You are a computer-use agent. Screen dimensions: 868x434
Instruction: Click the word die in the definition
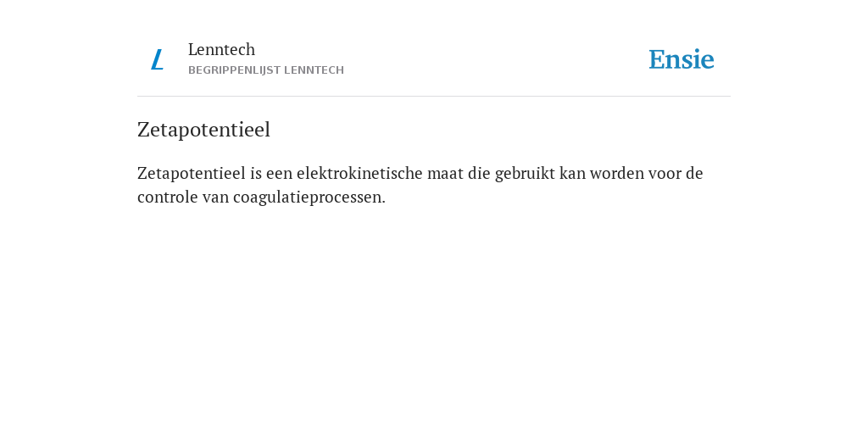(x=479, y=173)
